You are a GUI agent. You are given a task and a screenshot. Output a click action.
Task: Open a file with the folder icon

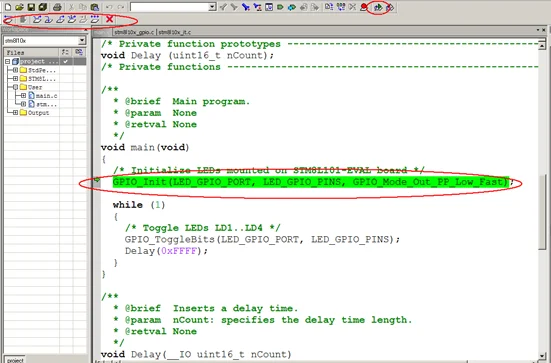click(19, 7)
